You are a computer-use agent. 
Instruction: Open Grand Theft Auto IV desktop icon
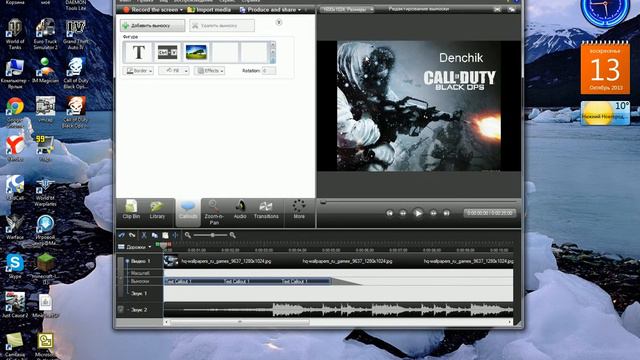click(x=76, y=34)
